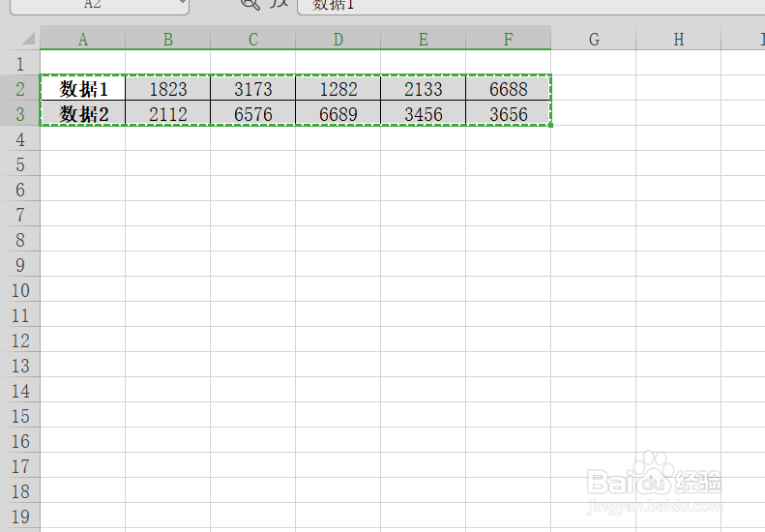
Task: Click cell with value 1823
Action: pyautogui.click(x=168, y=88)
